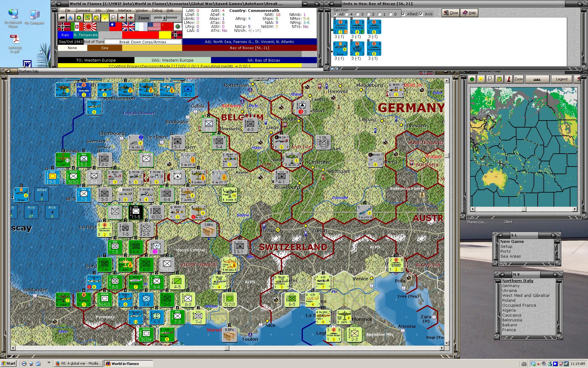Toggle the Allied checkbox
The height and width of the screenshot is (368, 588).
403,14
